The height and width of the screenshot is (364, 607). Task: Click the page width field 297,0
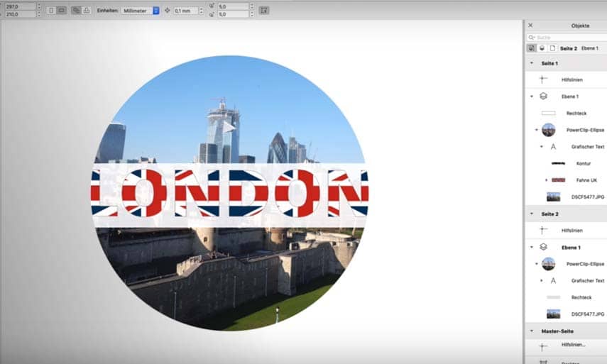click(x=19, y=6)
